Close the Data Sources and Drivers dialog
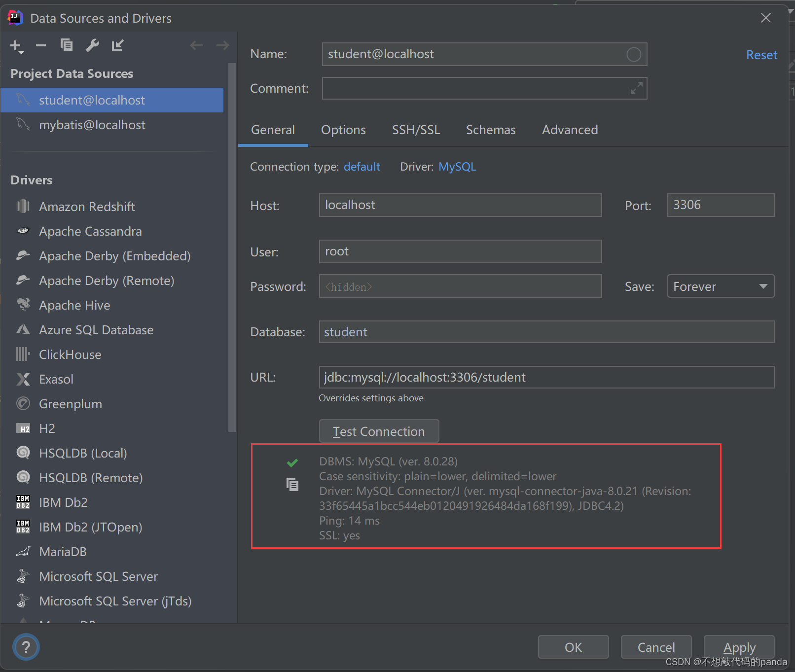Image resolution: width=795 pixels, height=672 pixels. pos(765,18)
